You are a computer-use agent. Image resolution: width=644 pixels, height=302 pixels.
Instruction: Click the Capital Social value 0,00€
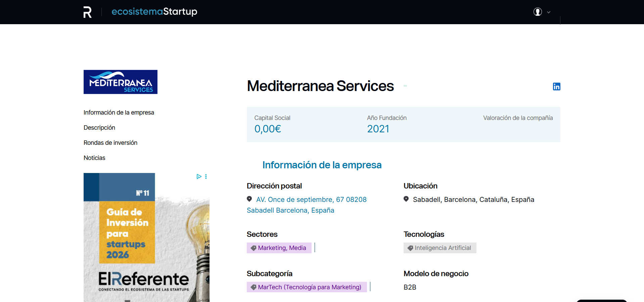(x=268, y=129)
